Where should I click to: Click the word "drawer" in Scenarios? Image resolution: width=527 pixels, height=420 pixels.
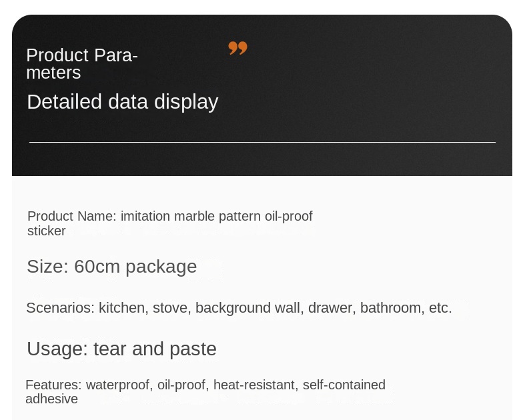pos(330,307)
